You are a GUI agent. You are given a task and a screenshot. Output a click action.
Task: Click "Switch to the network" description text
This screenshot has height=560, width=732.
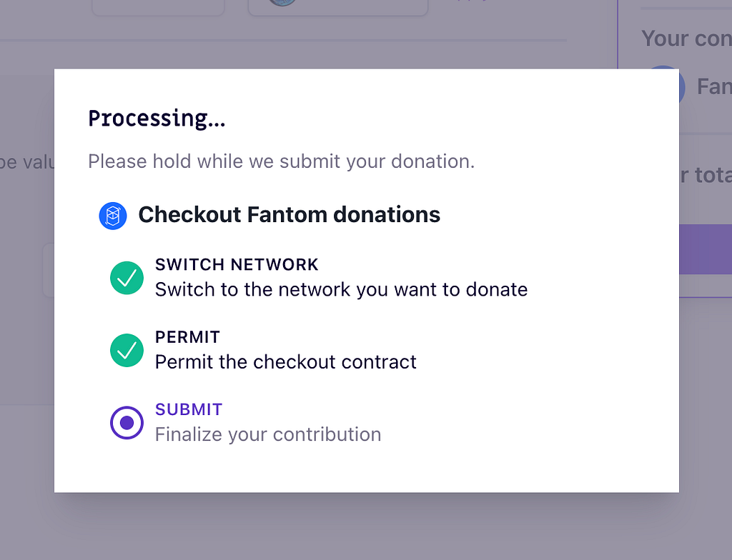click(x=341, y=289)
